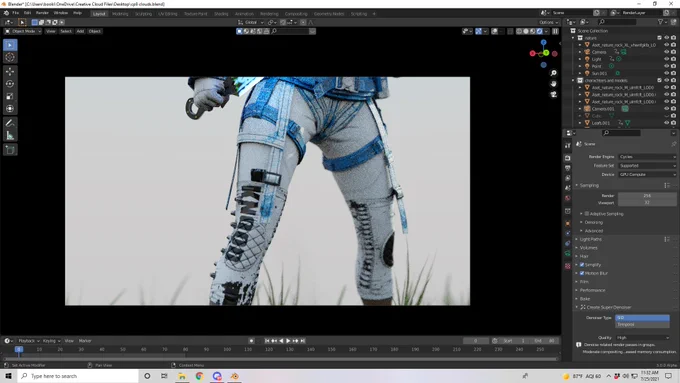This screenshot has width=680, height=383.
Task: Activate the Move tool
Action: pos(10,71)
